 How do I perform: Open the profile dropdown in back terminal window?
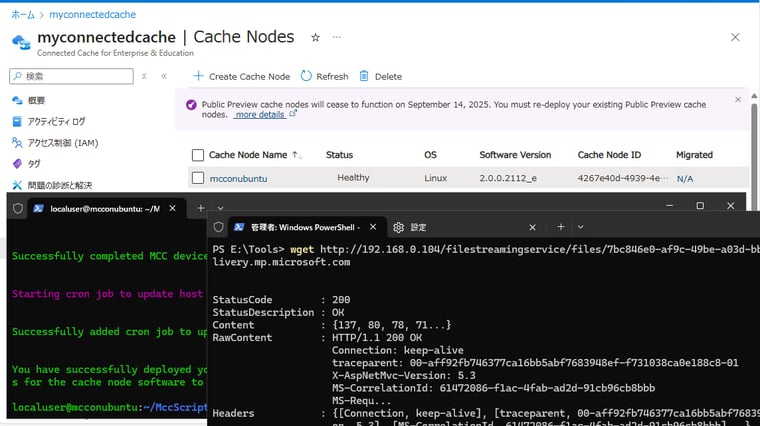[x=221, y=208]
